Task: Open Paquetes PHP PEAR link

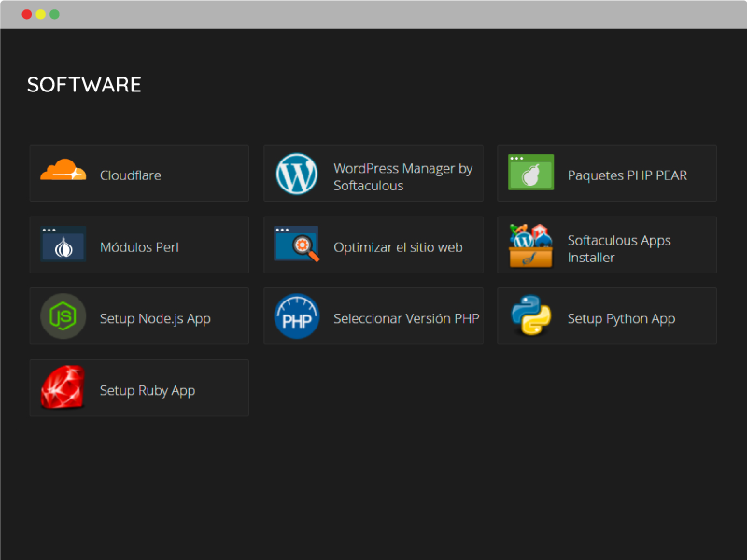Action: pos(627,175)
